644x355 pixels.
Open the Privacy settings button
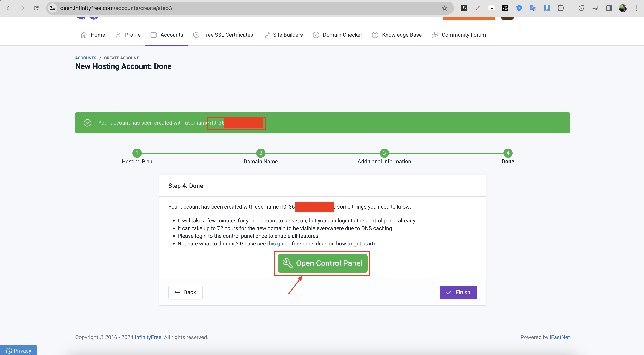(18, 351)
